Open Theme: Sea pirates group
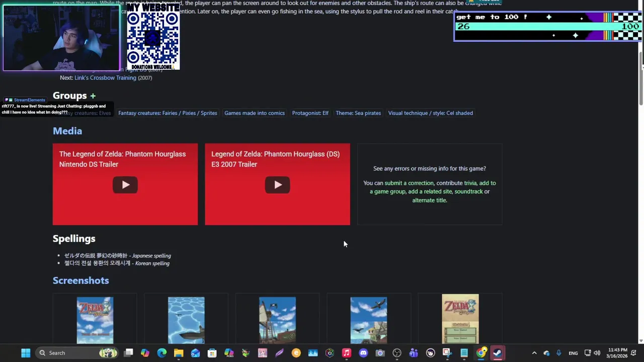 (x=358, y=113)
